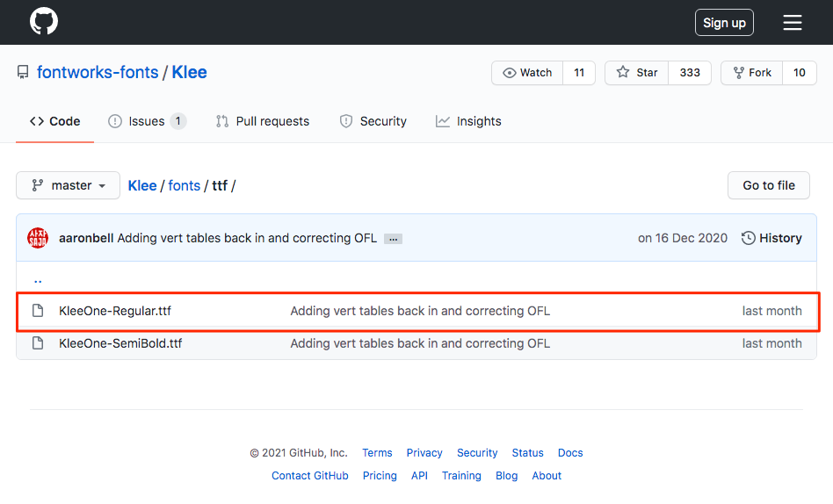Click 'last month' in KleeOne-Regular.ttf row

pos(771,311)
